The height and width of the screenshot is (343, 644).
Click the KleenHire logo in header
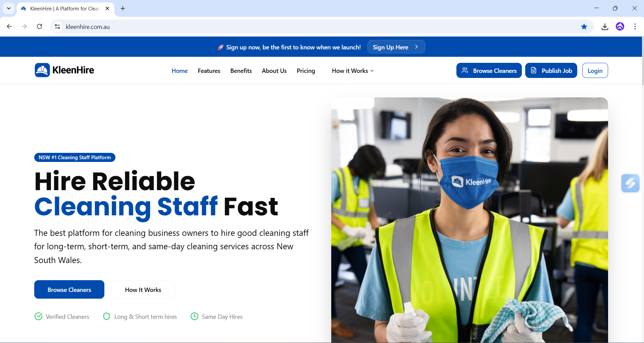pos(64,70)
